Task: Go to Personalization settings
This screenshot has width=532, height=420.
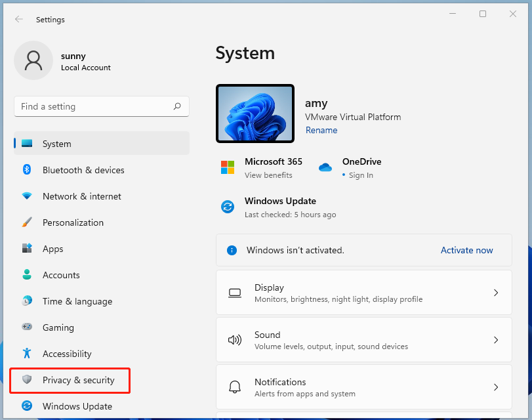Action: (x=102, y=222)
